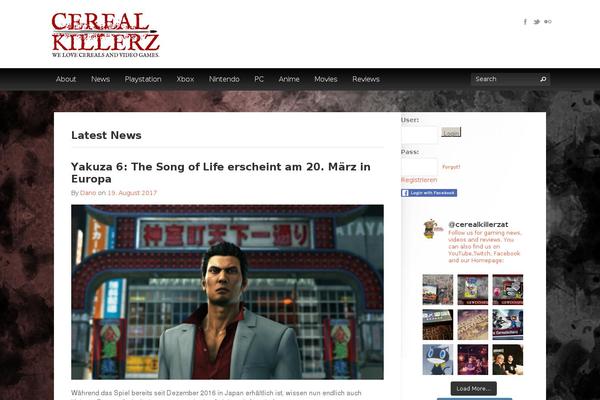Focus the User input field

point(419,134)
